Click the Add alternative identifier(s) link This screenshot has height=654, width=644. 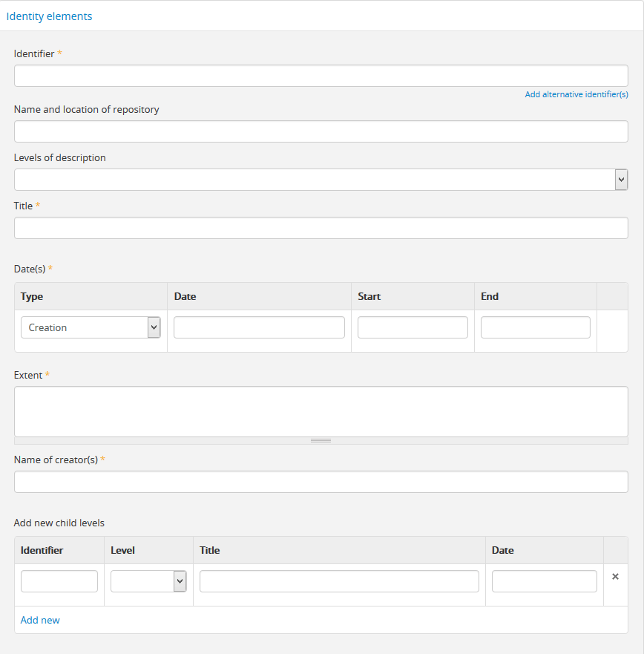(x=576, y=94)
